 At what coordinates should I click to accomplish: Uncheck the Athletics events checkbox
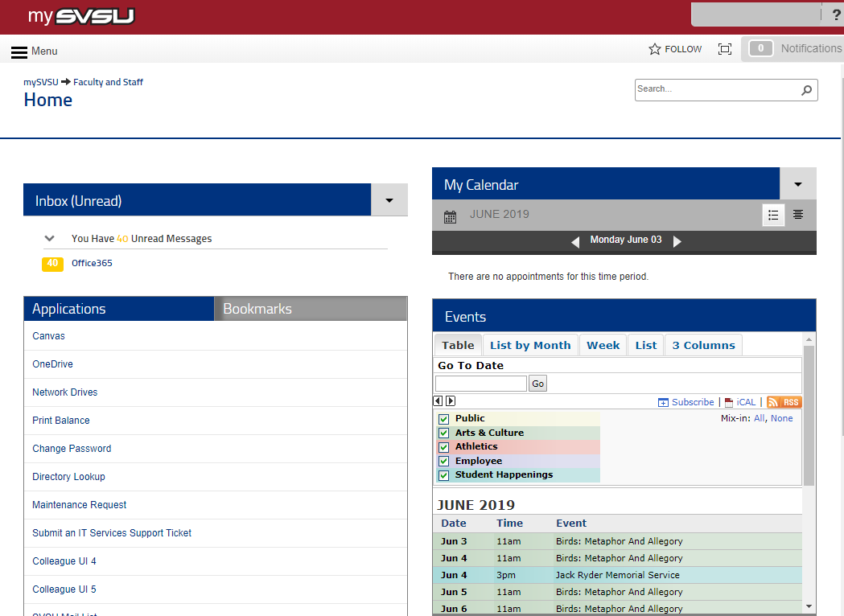(x=443, y=447)
